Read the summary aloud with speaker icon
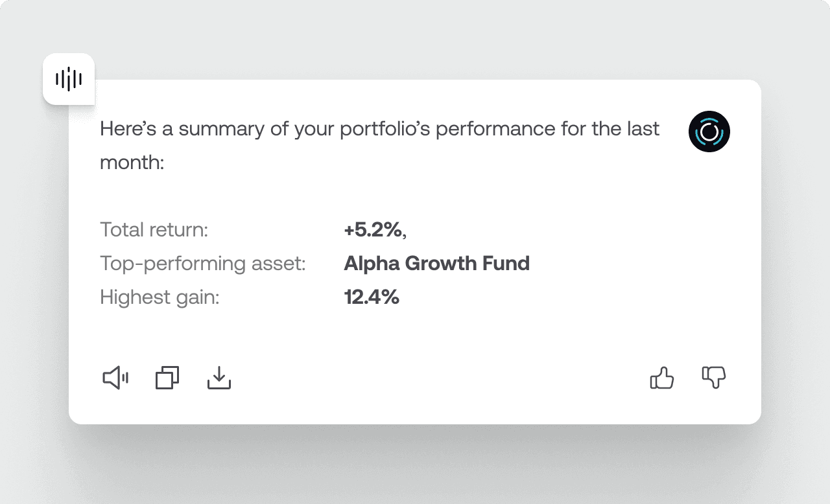 tap(115, 378)
